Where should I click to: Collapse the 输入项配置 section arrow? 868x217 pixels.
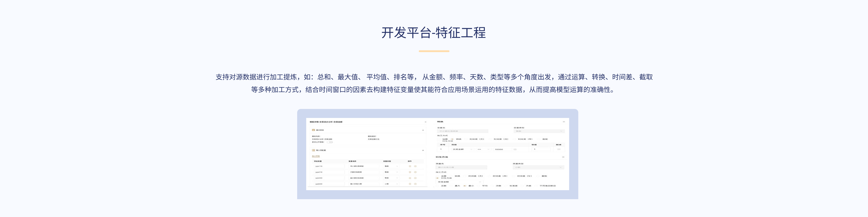point(423,150)
